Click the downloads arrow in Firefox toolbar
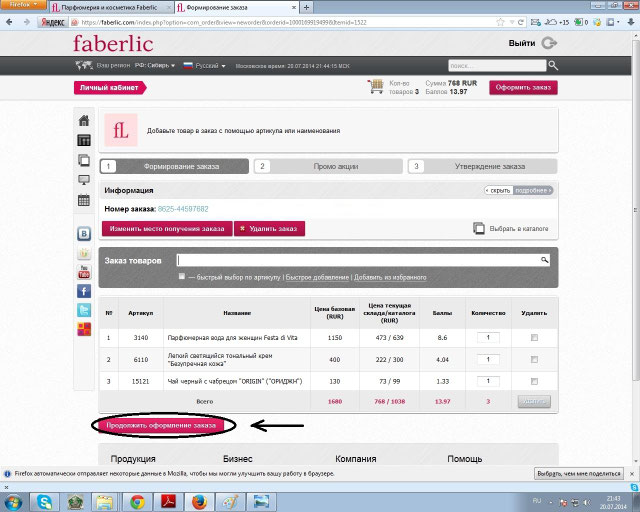Screen dimensions: 640x512 631,22
